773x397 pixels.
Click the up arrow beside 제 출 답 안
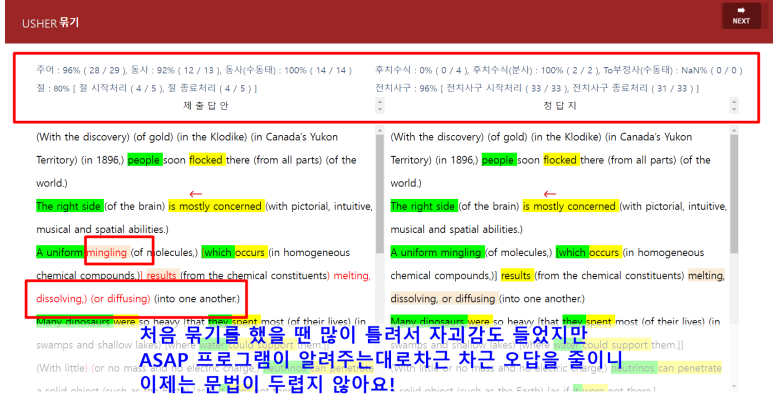pos(380,102)
